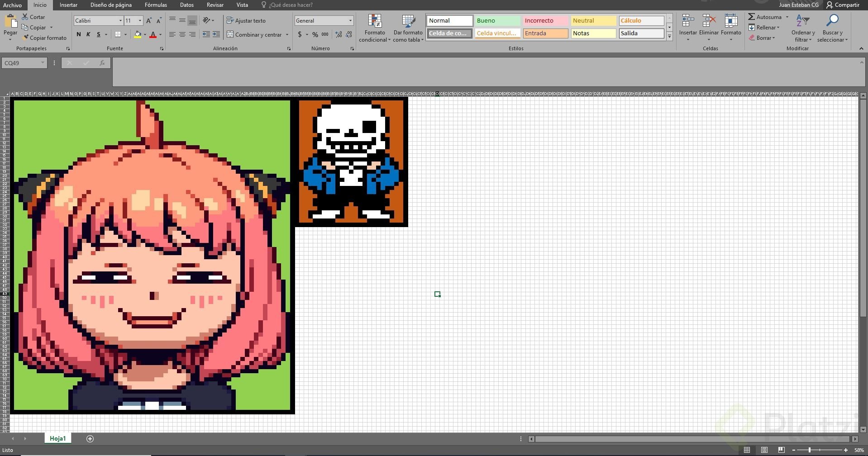Switch to Page Break Preview in status bar
This screenshot has height=456, width=868.
(x=781, y=450)
